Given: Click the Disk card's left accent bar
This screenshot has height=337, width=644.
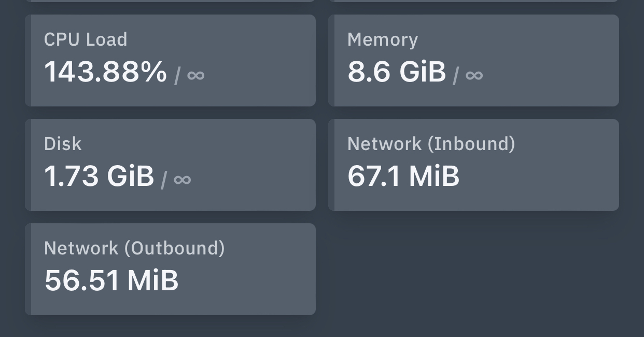Looking at the screenshot, I should (28, 165).
